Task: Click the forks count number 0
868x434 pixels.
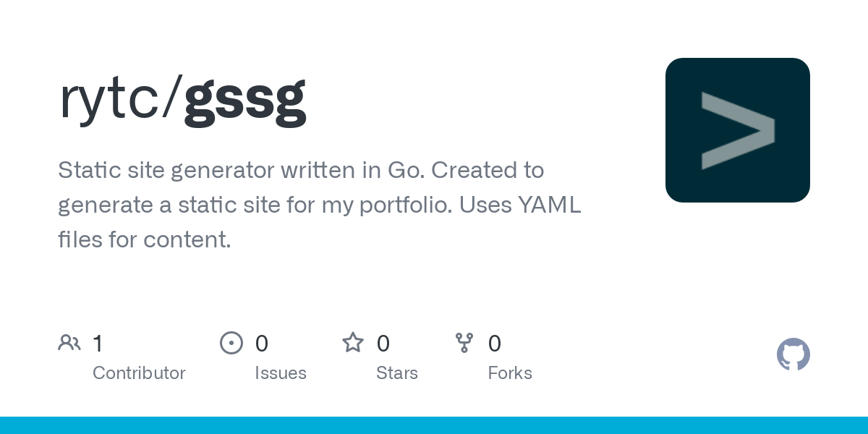Action: tap(495, 344)
